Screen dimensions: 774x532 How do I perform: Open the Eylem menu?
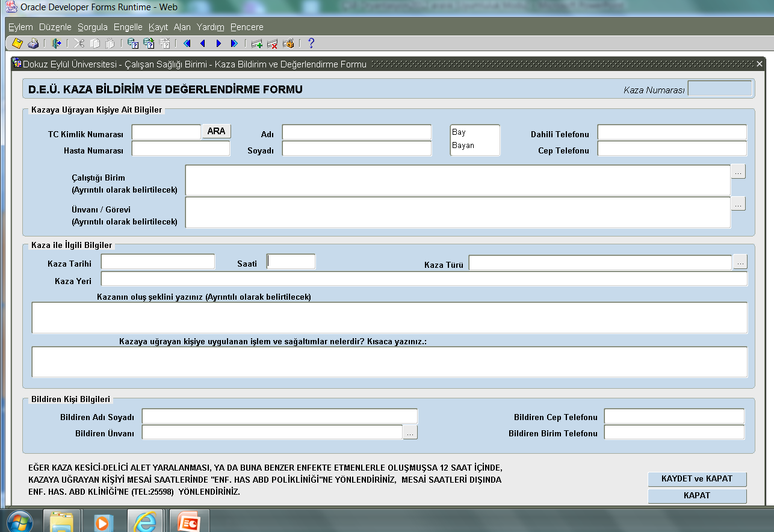coord(20,27)
